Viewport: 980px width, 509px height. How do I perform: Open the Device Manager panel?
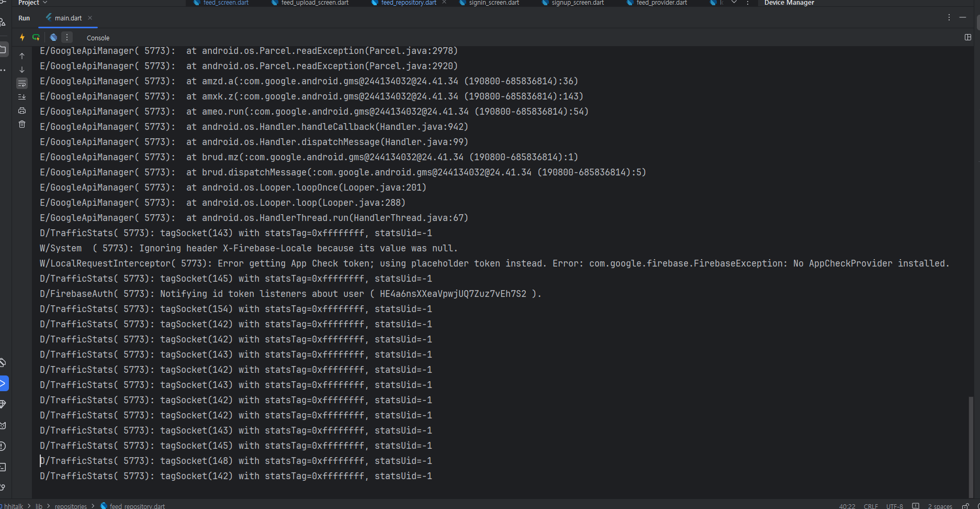(789, 3)
